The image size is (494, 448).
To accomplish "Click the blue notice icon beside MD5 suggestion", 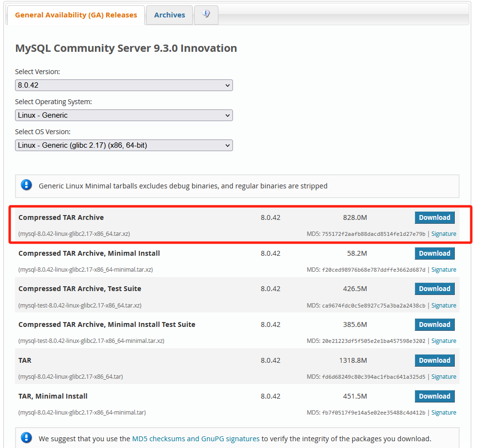I will pos(27,438).
